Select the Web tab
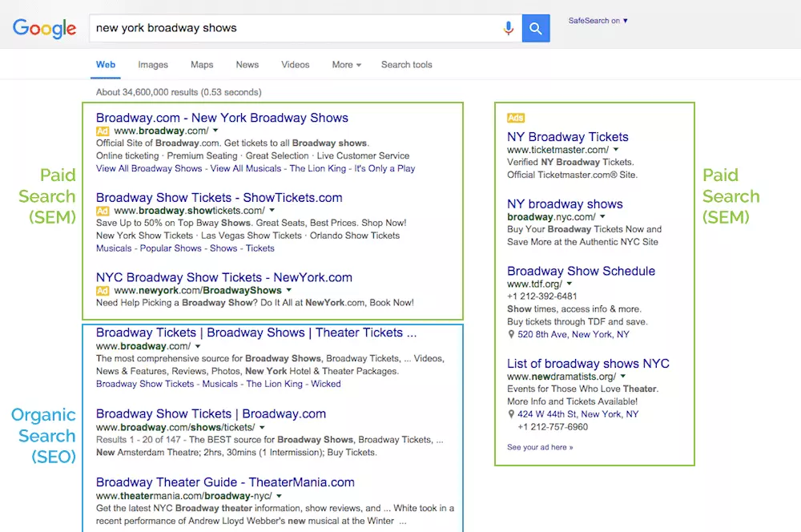This screenshot has width=801, height=532. tap(106, 65)
